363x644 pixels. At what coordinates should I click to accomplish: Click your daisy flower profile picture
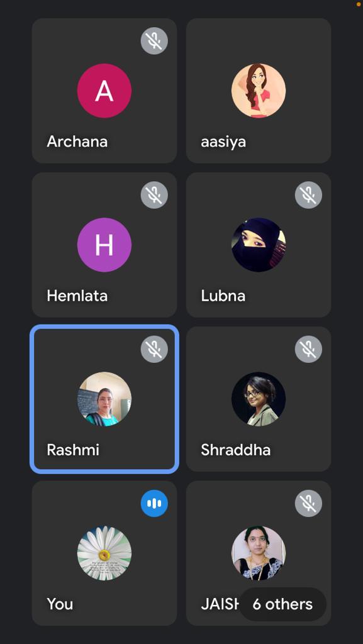pos(104,553)
